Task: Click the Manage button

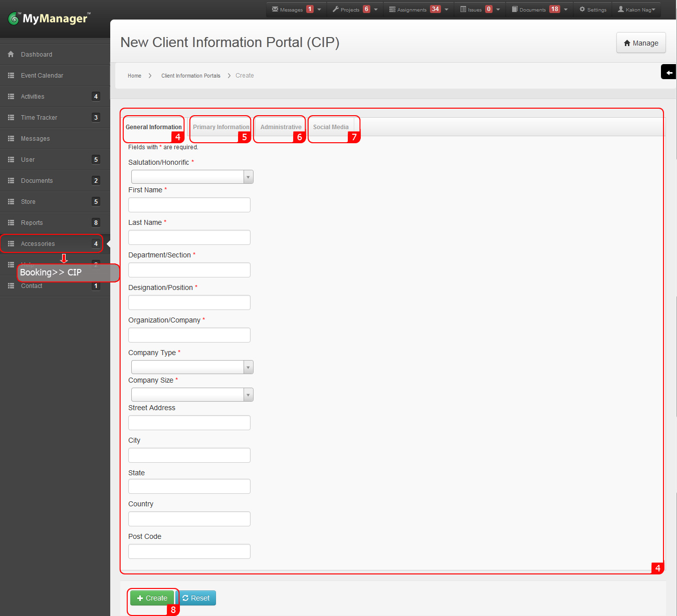Action: coord(641,43)
